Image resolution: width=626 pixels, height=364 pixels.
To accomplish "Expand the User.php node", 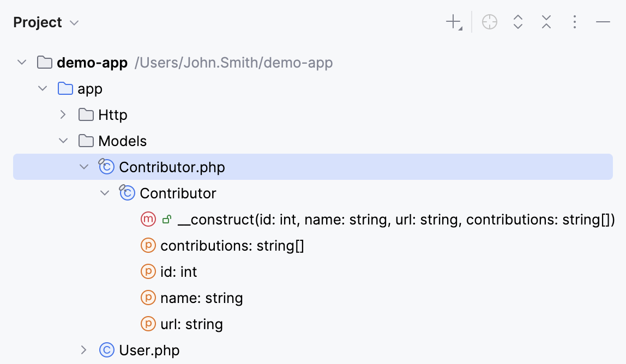I will point(83,350).
